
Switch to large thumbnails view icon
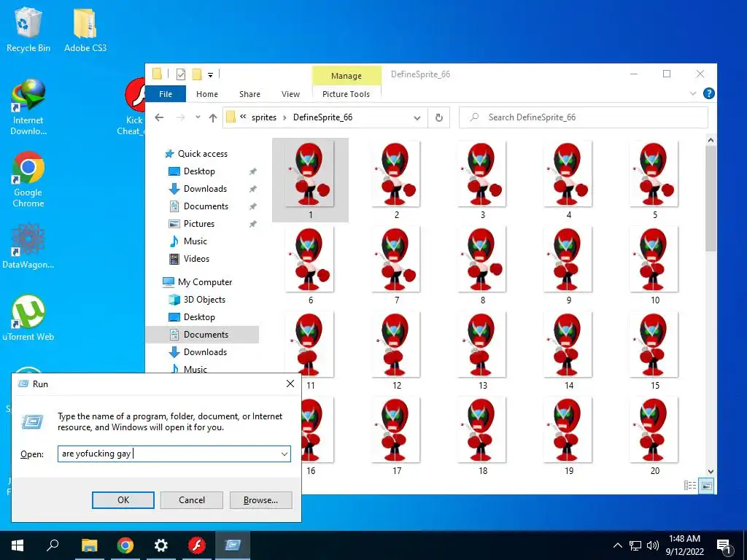point(707,485)
